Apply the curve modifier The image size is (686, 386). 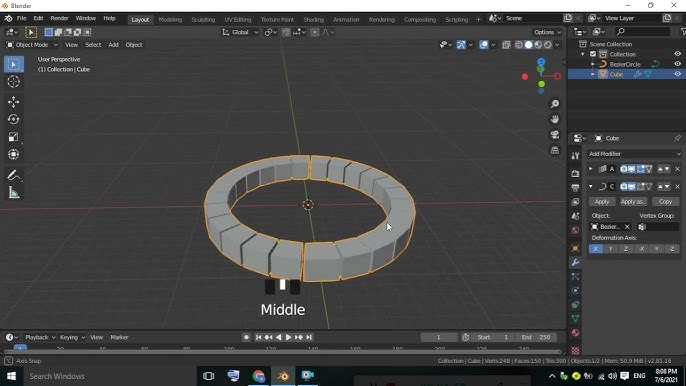coord(602,202)
